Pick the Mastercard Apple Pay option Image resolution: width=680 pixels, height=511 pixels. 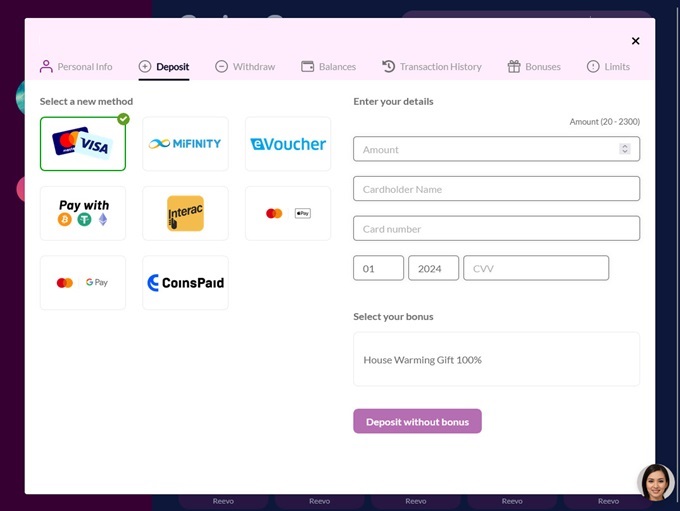click(x=288, y=213)
